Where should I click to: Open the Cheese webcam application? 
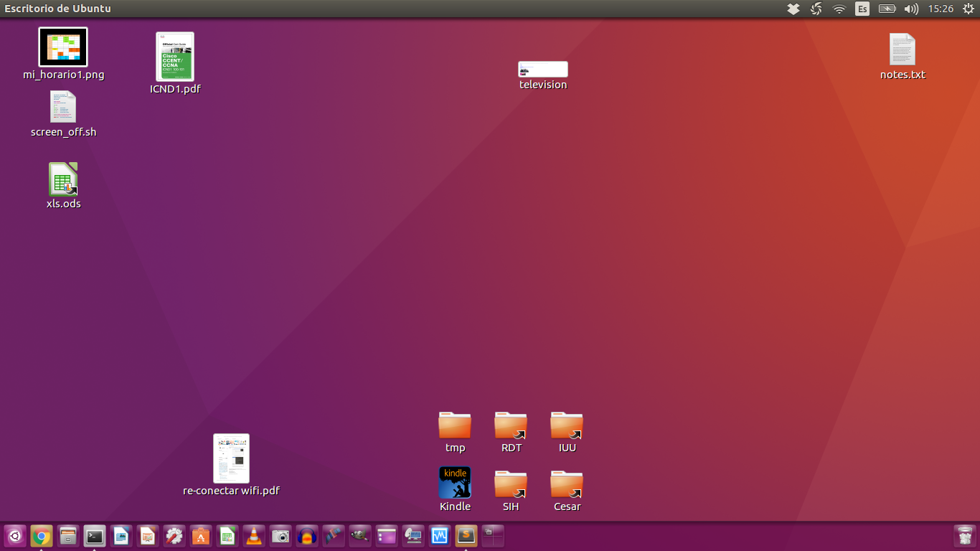click(x=281, y=536)
